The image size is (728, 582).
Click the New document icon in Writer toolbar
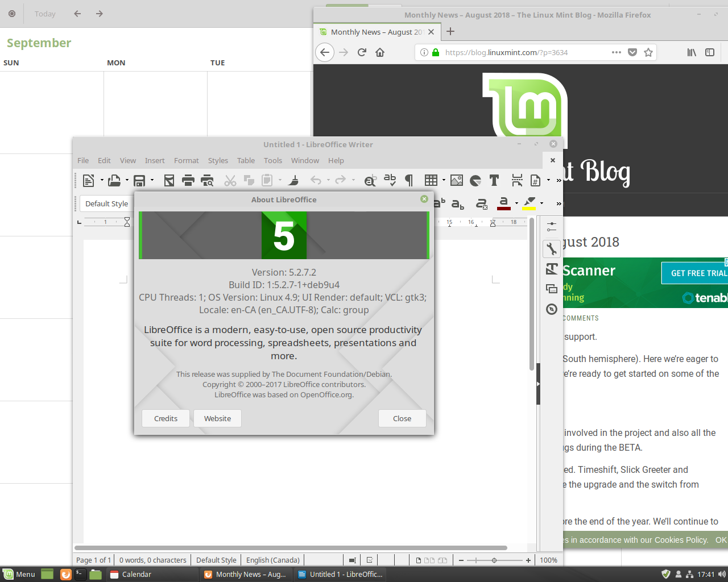click(x=89, y=181)
